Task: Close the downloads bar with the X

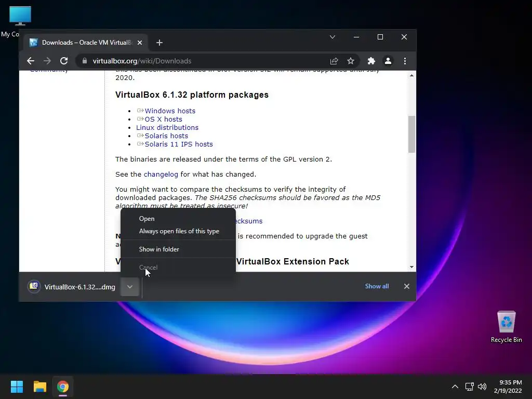Action: (x=407, y=286)
